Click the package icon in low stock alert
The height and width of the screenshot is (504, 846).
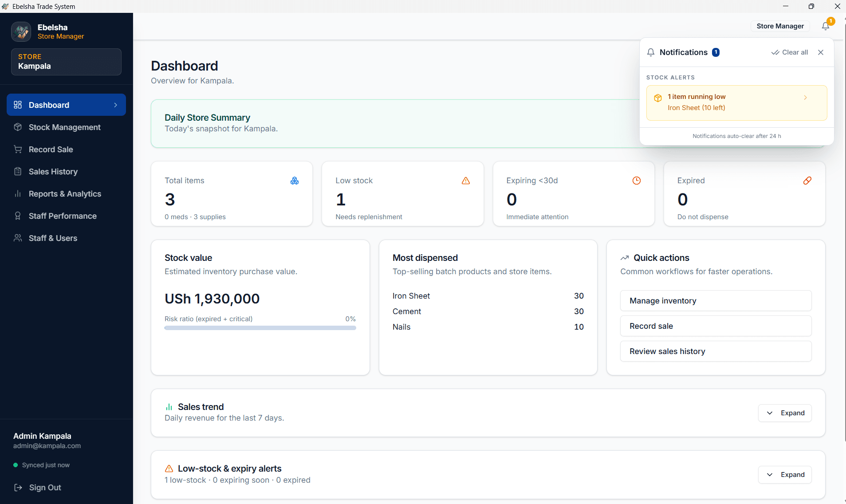(x=658, y=98)
